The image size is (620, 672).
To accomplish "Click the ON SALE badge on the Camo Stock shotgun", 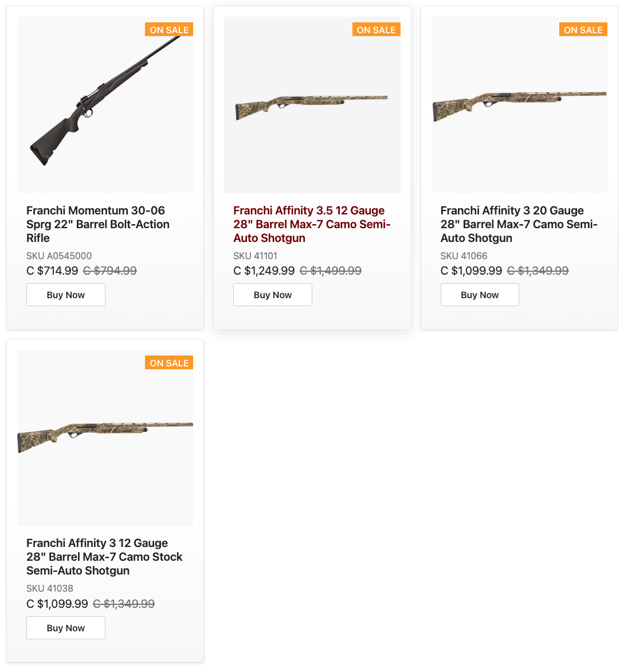I will pos(169,363).
